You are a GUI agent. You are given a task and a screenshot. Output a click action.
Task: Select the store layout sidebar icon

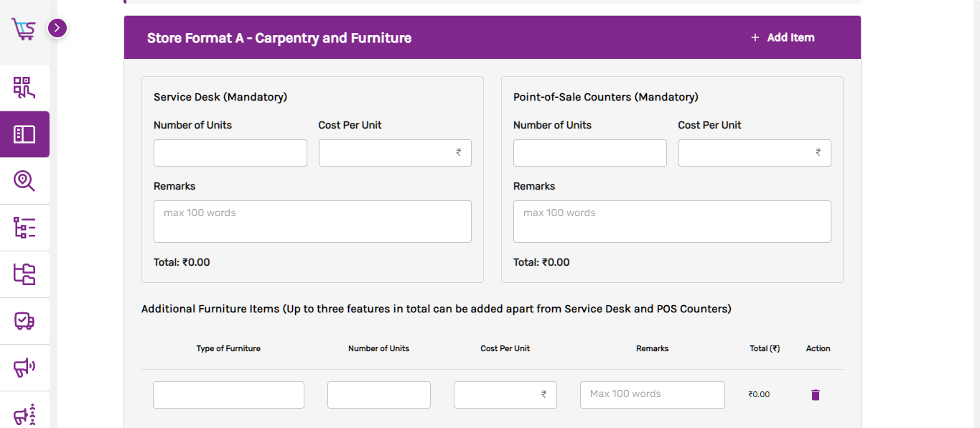[x=24, y=134]
